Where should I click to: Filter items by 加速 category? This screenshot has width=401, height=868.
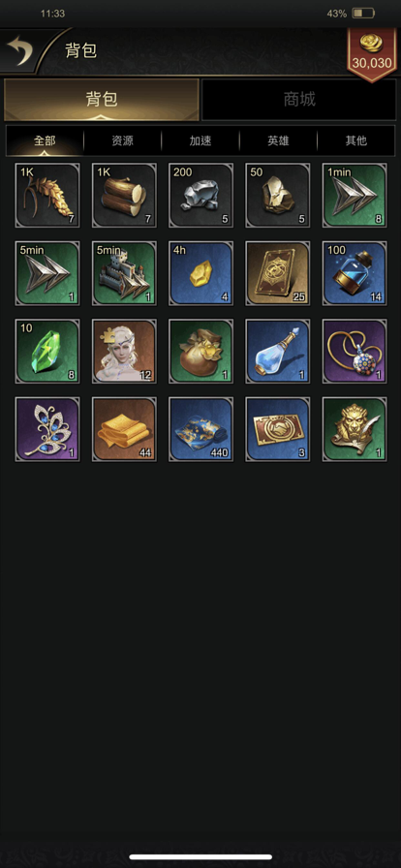click(200, 140)
